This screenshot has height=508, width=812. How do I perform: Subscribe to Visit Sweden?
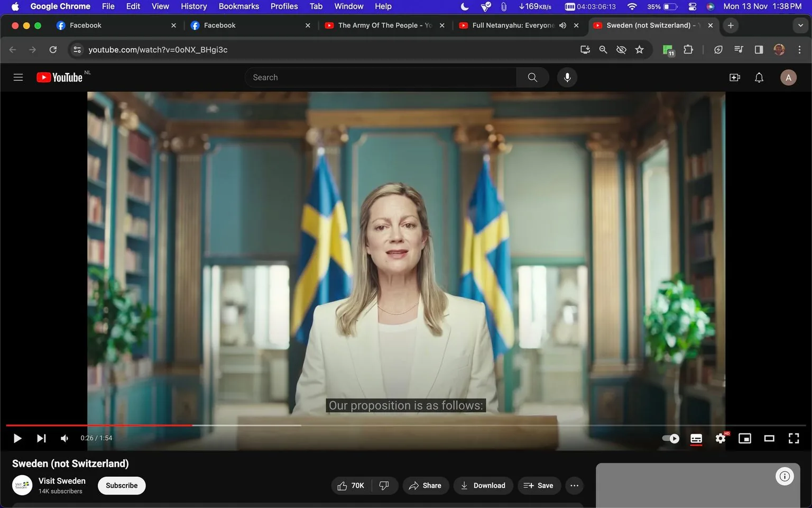click(x=121, y=485)
